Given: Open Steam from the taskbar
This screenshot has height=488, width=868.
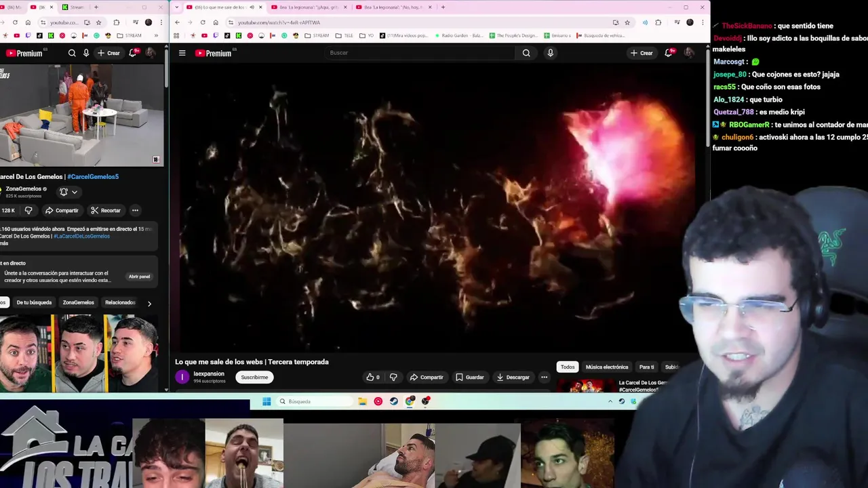Looking at the screenshot, I should 394,402.
